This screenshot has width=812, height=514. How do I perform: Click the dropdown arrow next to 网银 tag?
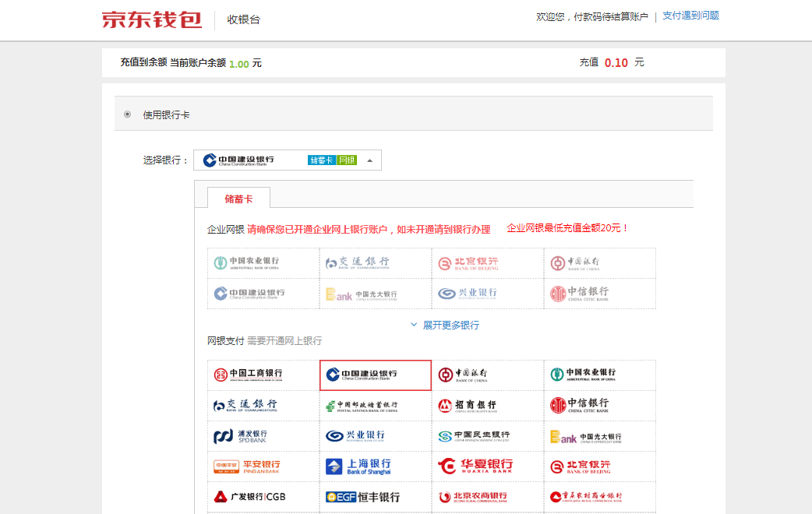tap(369, 160)
